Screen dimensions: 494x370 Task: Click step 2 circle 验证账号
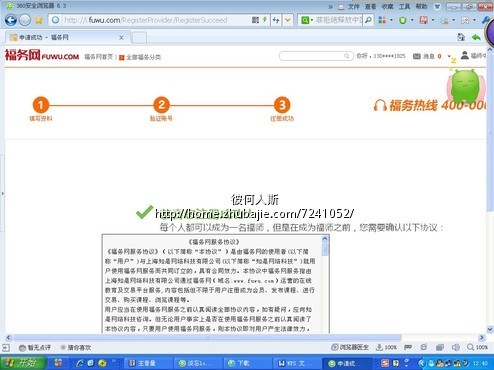[x=161, y=105]
